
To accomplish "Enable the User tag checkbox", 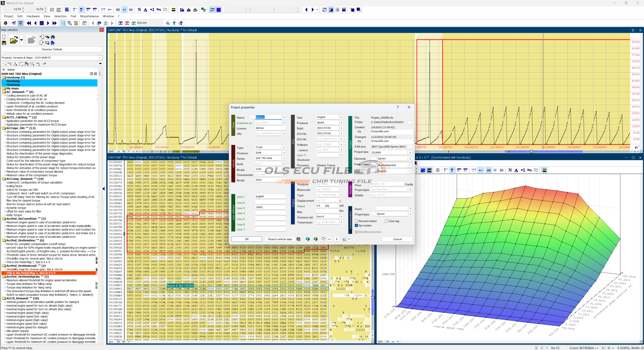I will [x=386, y=221].
